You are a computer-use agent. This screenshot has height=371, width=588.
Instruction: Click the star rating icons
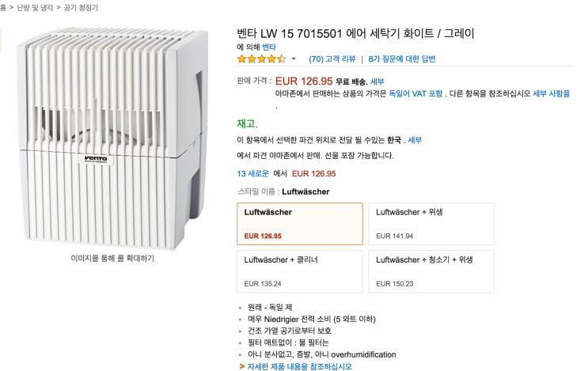(261, 59)
